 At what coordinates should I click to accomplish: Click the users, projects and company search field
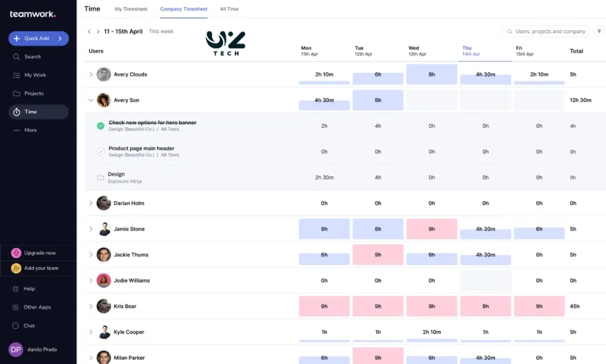pyautogui.click(x=549, y=31)
